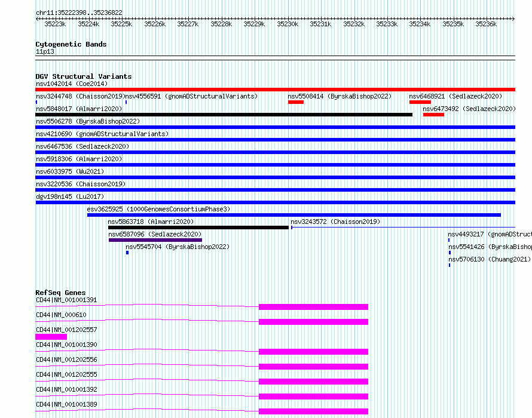Click the 35226k ruler position
Image resolution: width=532 pixels, height=418 pixels.
click(155, 24)
